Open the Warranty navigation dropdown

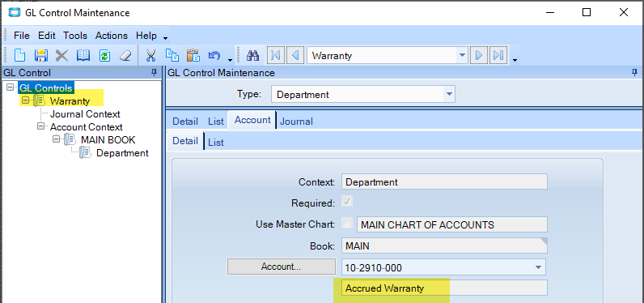tap(463, 55)
